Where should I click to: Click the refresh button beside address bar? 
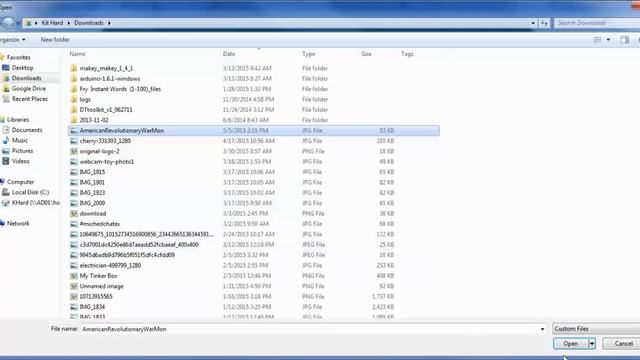click(x=544, y=23)
